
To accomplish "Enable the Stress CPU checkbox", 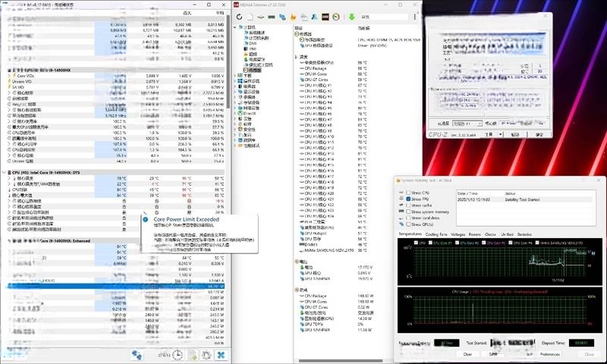I will click(x=408, y=193).
